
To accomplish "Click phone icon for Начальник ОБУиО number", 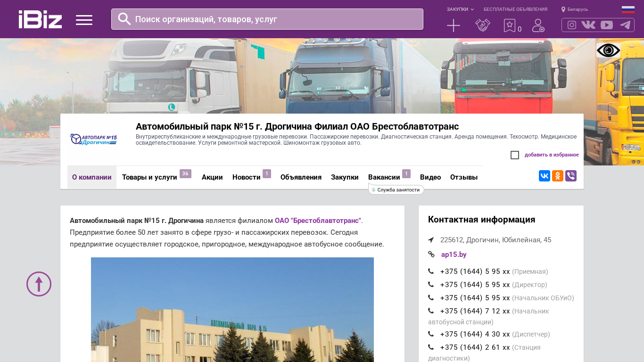I will (431, 298).
